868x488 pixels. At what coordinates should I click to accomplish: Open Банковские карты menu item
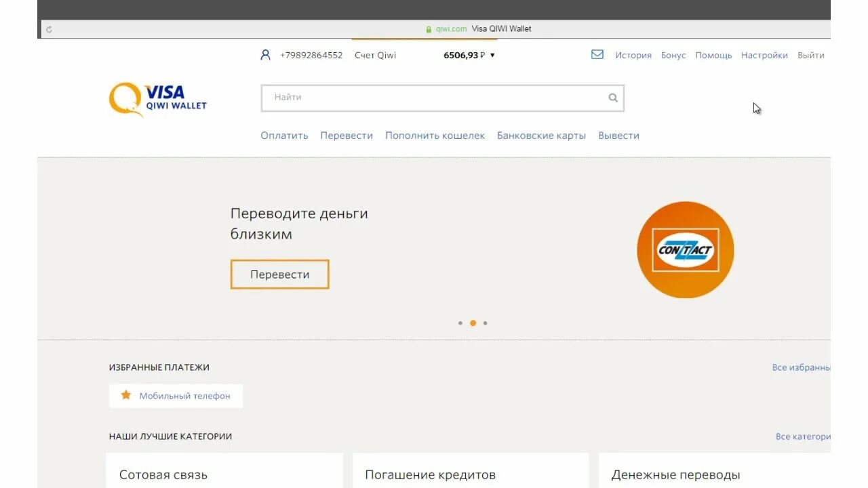(x=541, y=136)
